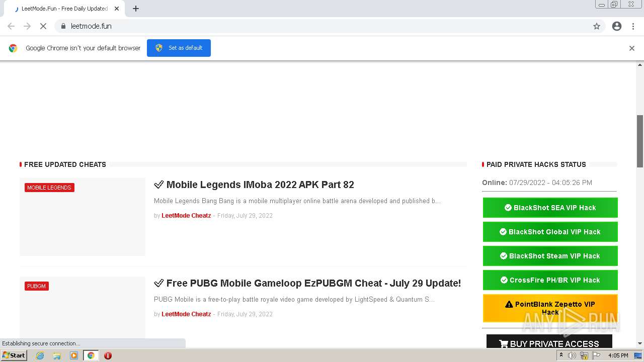This screenshot has width=644, height=362.
Task: Click the PUBGM category tag
Action: [37, 286]
